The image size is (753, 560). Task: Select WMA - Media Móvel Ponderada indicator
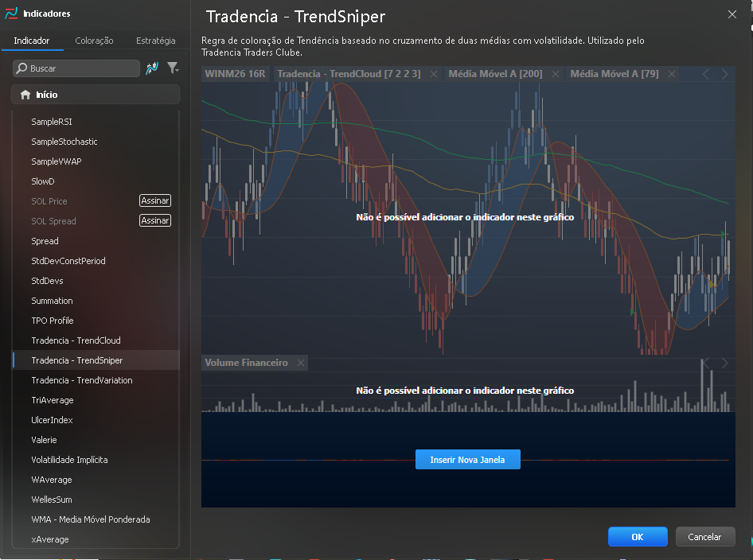click(96, 519)
